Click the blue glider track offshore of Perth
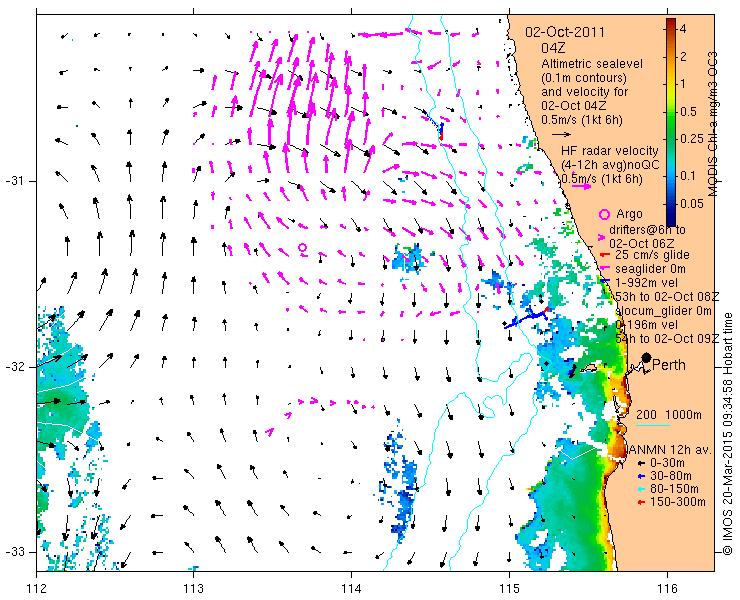Image resolution: width=740 pixels, height=600 pixels. pos(525,319)
